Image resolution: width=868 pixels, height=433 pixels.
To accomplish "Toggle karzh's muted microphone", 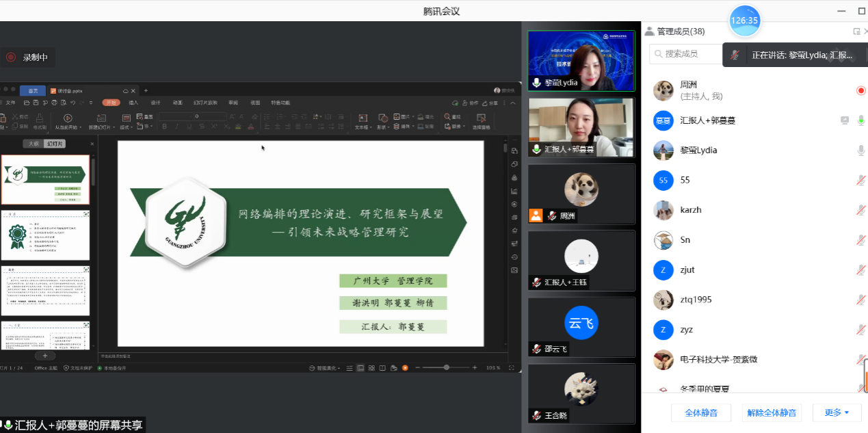I will click(x=860, y=210).
